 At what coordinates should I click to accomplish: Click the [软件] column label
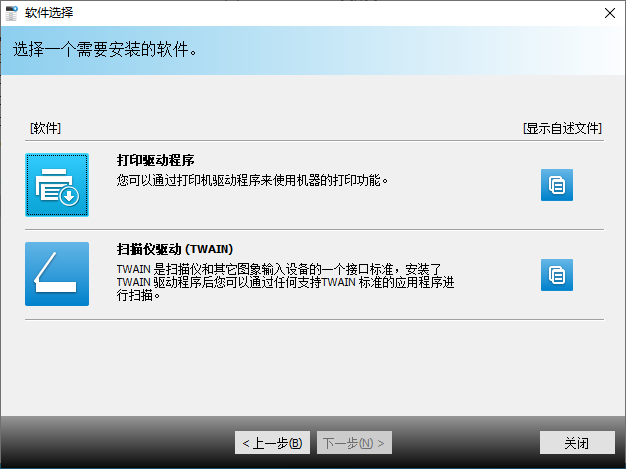tap(45, 128)
